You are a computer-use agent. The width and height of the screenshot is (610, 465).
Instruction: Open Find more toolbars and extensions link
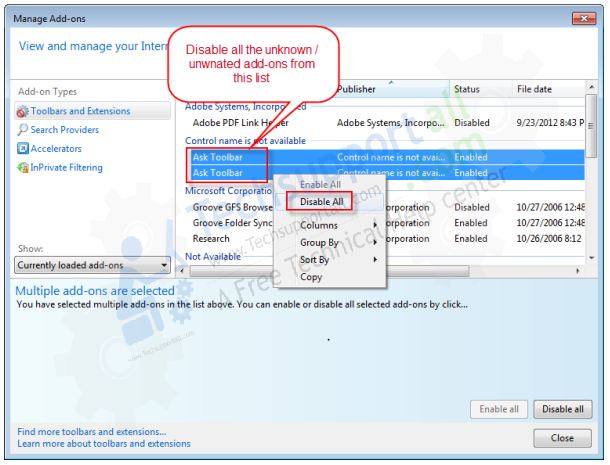[x=91, y=432]
